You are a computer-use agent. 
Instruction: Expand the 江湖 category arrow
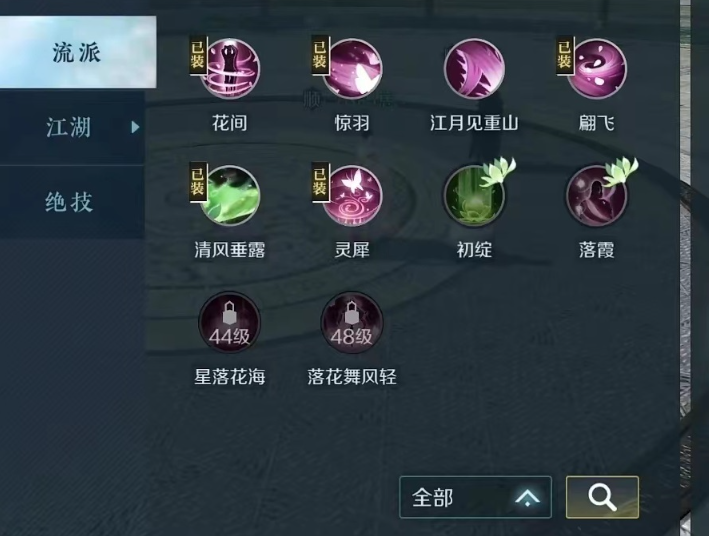(135, 127)
